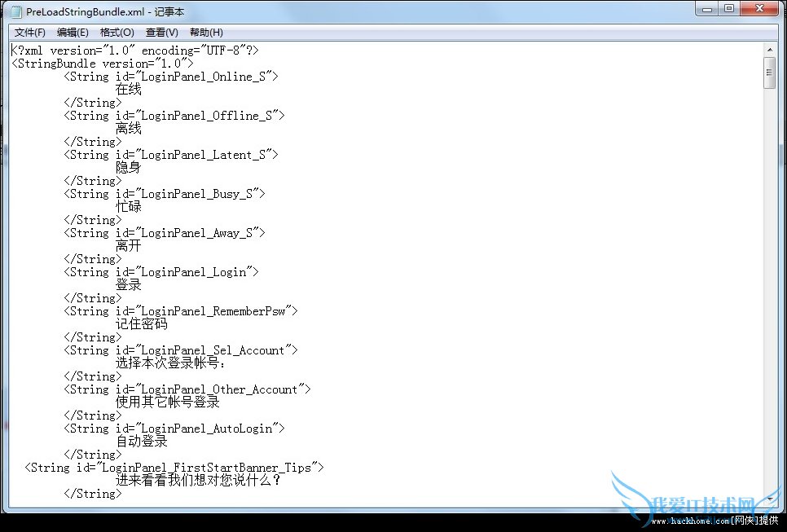Open the 格式(O) menu
The width and height of the screenshot is (787, 532).
click(x=117, y=33)
